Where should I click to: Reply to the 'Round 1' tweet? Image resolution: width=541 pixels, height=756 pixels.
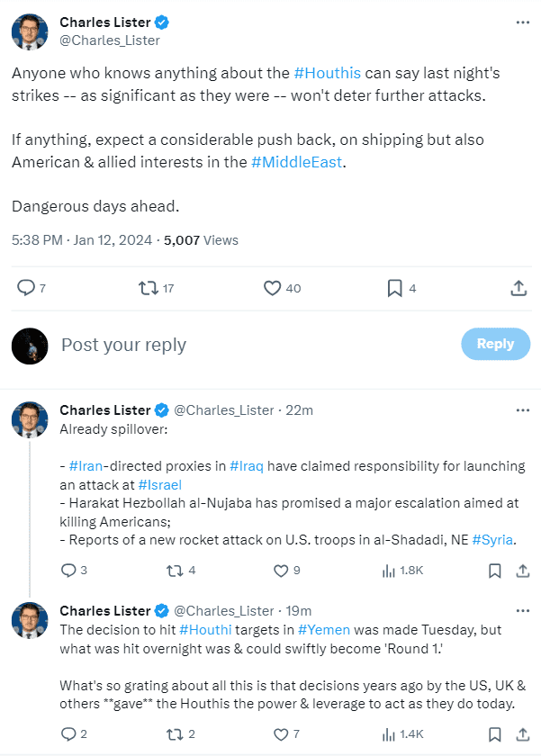(68, 734)
